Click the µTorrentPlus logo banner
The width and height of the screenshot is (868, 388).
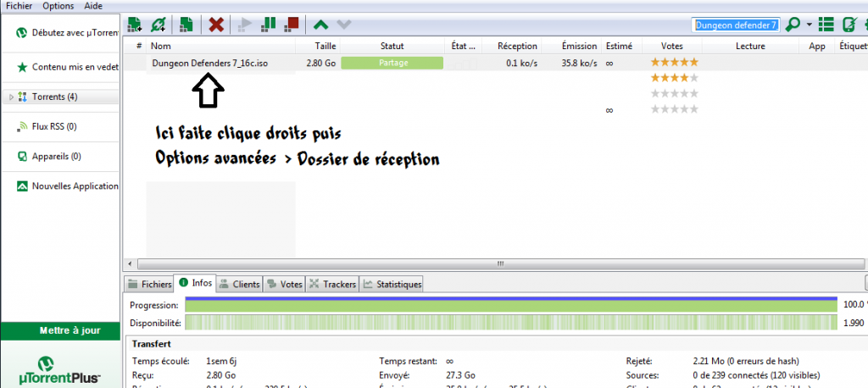[x=60, y=369]
